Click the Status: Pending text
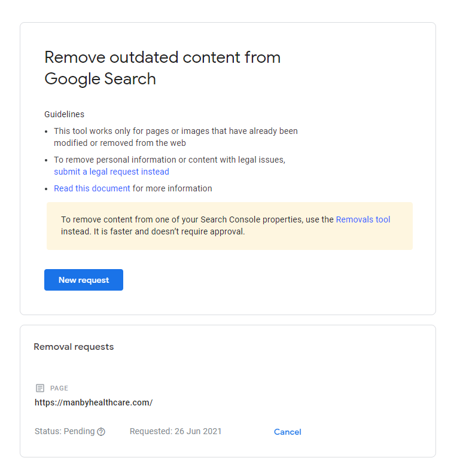 (65, 431)
